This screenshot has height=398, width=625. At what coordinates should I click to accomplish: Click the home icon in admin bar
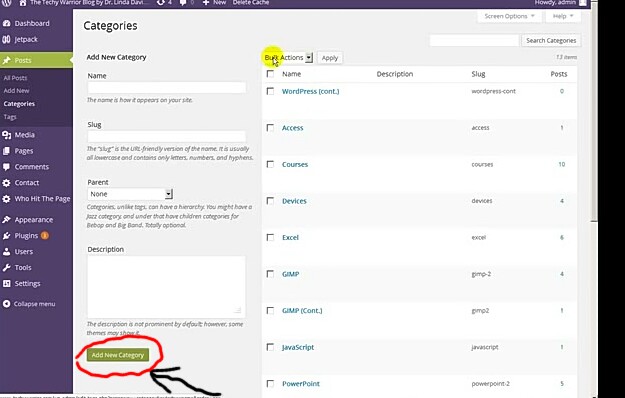pyautogui.click(x=23, y=2)
